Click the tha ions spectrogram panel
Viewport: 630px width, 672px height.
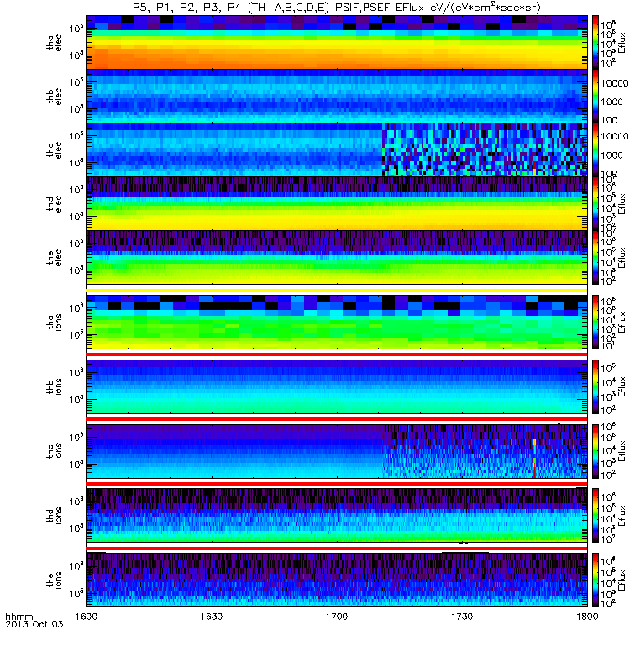(337, 322)
